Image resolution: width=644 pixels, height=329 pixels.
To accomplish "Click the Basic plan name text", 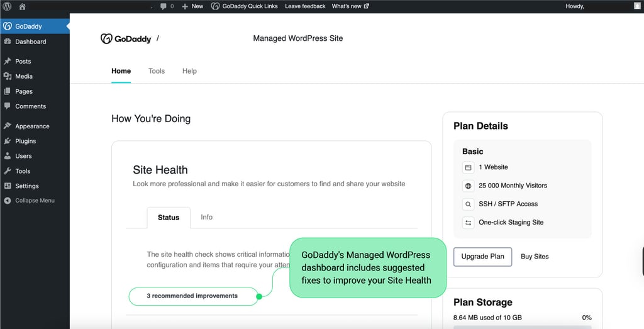I will click(x=473, y=152).
